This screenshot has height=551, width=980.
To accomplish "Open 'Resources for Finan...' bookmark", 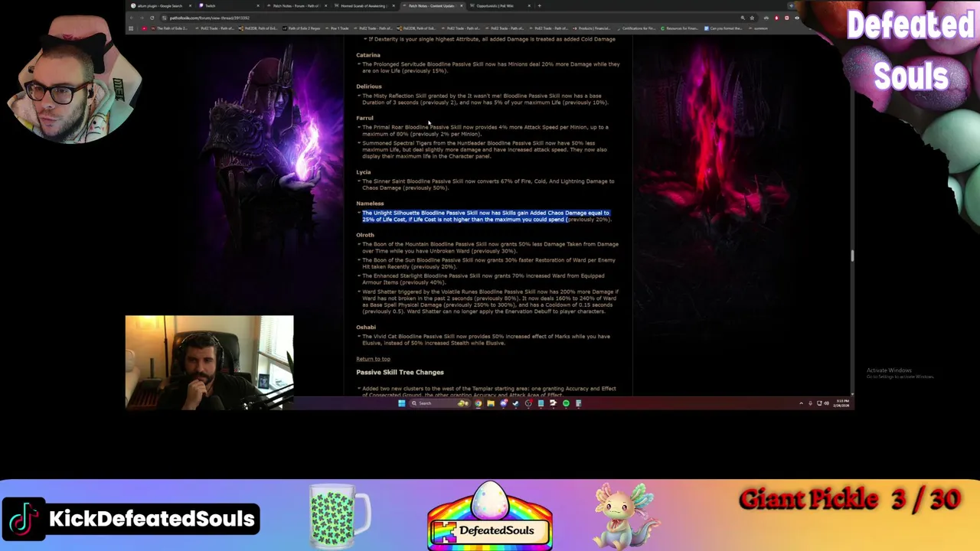I will coord(679,28).
